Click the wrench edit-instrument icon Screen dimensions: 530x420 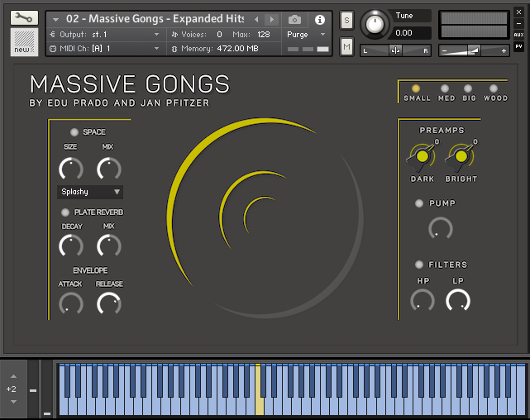coord(25,17)
